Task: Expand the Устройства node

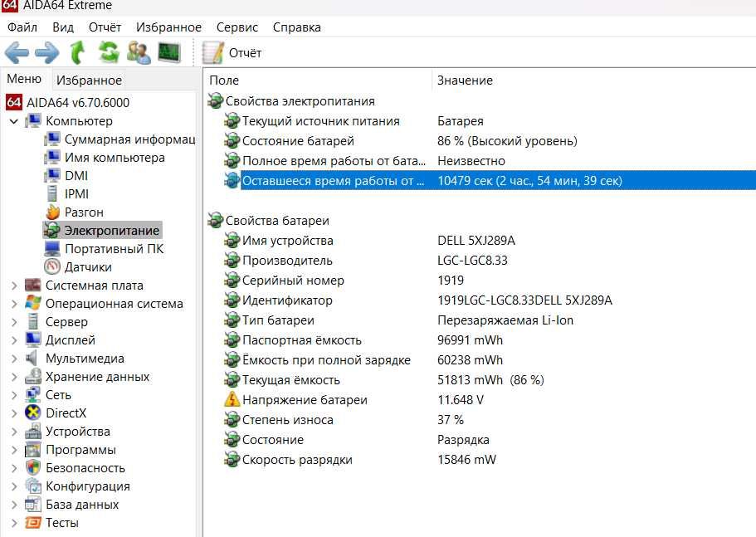Action: tap(14, 432)
